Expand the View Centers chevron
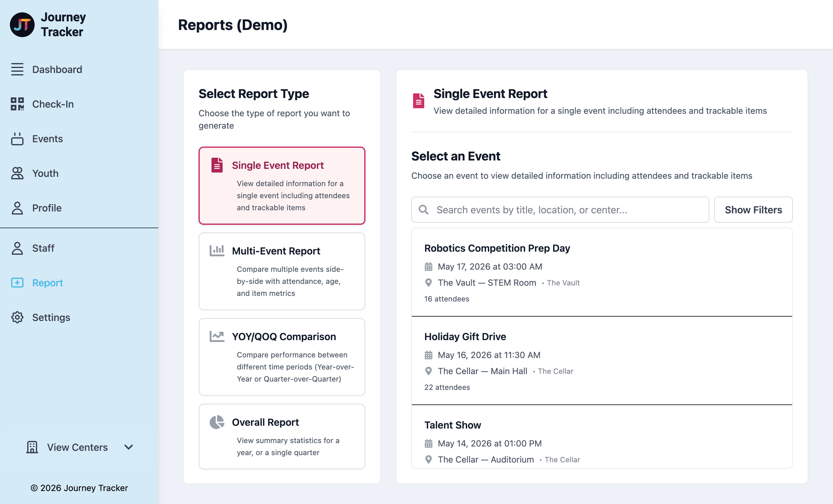This screenshot has width=833, height=504. pos(128,447)
